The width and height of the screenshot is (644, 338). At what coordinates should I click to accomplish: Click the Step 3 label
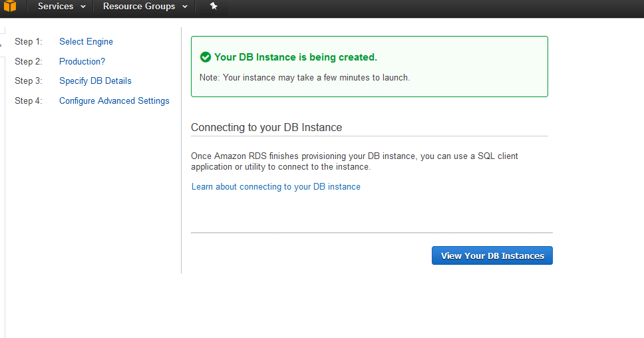coord(29,81)
